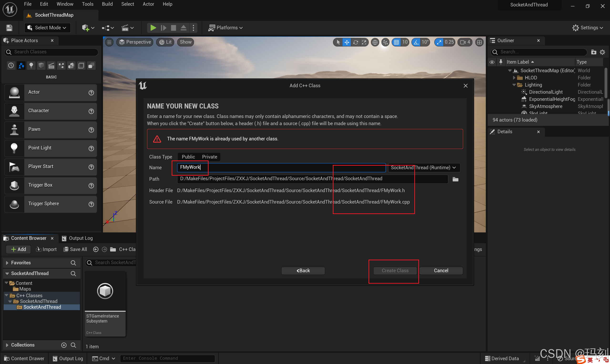Viewport: 610px width, 364px height.
Task: Click the class Name text field
Action: [281, 168]
